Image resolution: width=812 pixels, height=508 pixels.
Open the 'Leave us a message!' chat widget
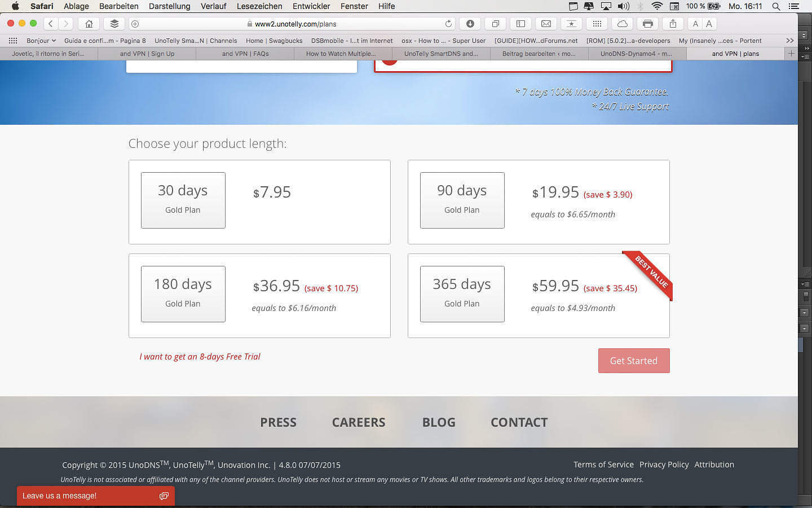pos(96,496)
